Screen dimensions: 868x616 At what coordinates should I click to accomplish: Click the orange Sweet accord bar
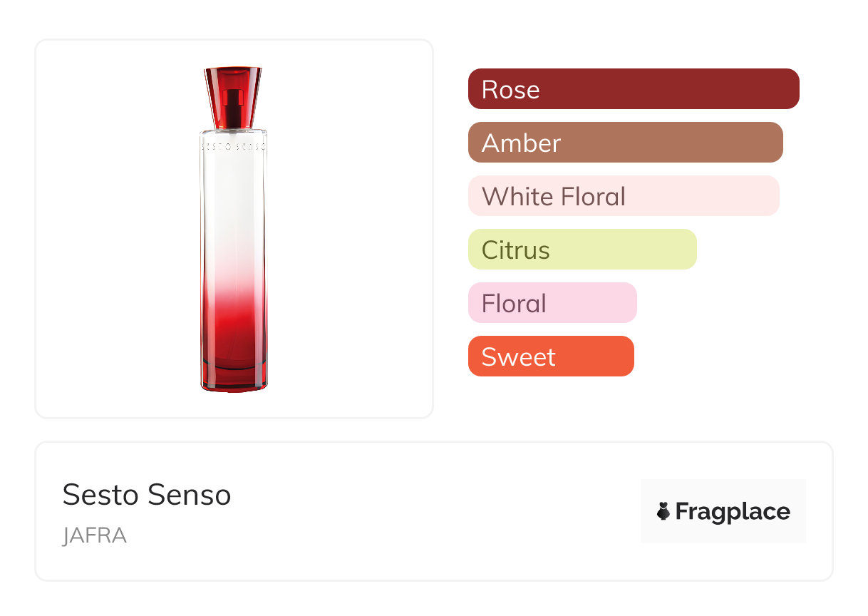pos(550,356)
